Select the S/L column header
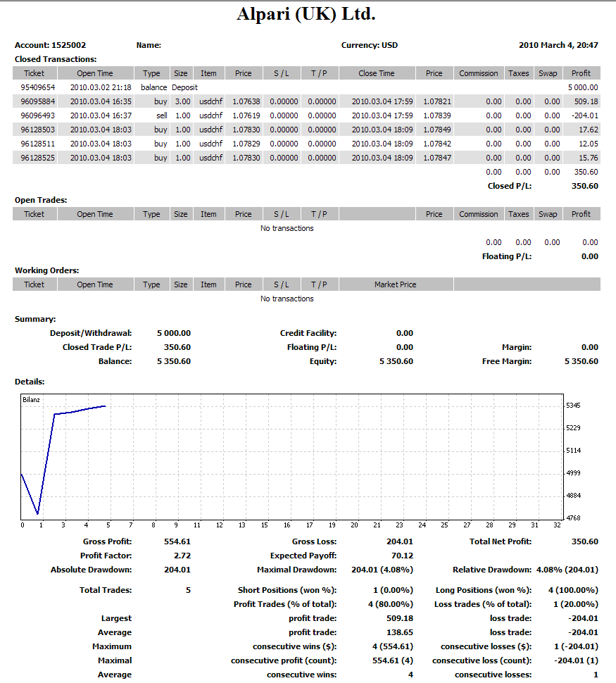Viewport: 616px width, 683px height. 281,73
